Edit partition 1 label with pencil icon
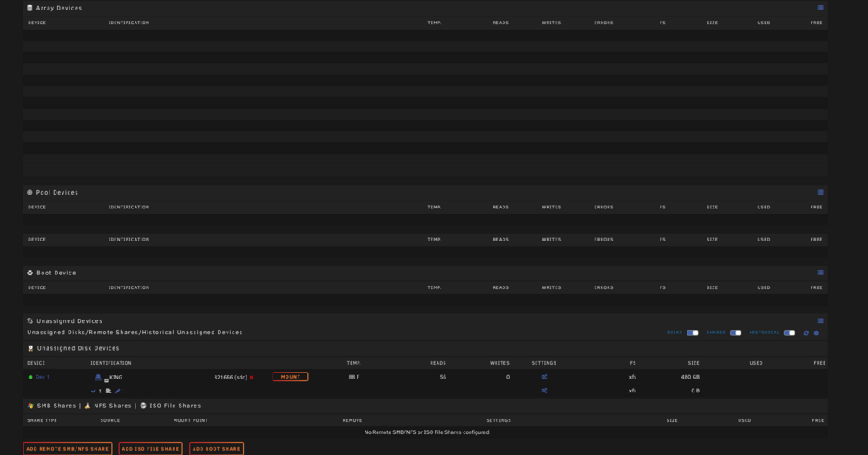 click(118, 391)
